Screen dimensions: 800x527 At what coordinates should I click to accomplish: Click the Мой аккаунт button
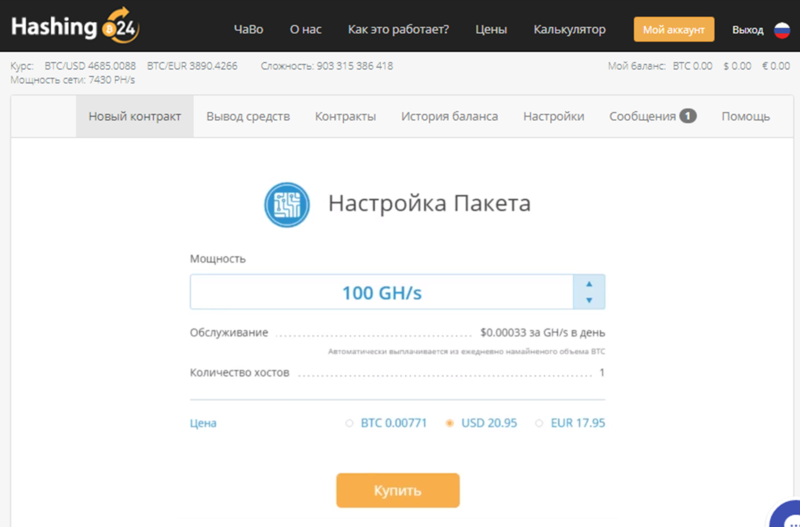click(673, 30)
